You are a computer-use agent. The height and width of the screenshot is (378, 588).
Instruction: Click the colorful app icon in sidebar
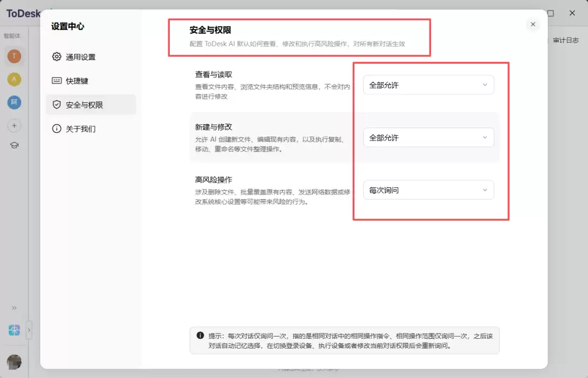coord(14,330)
